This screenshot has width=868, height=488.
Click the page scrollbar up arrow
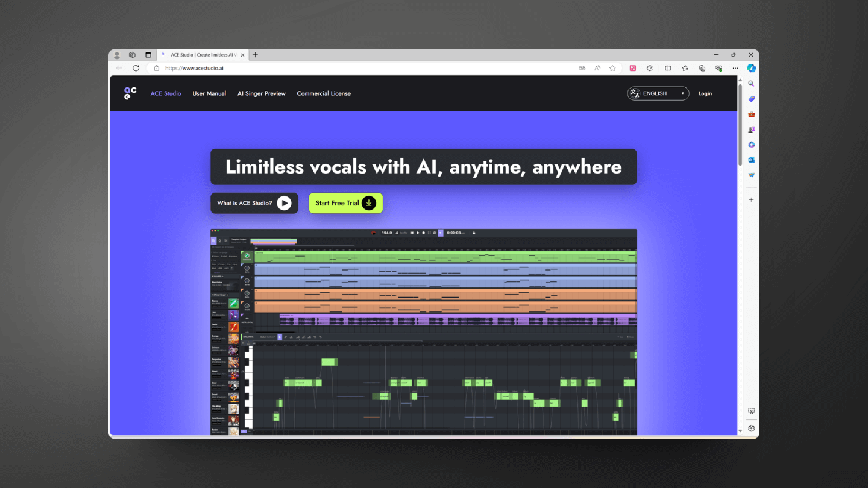point(740,79)
